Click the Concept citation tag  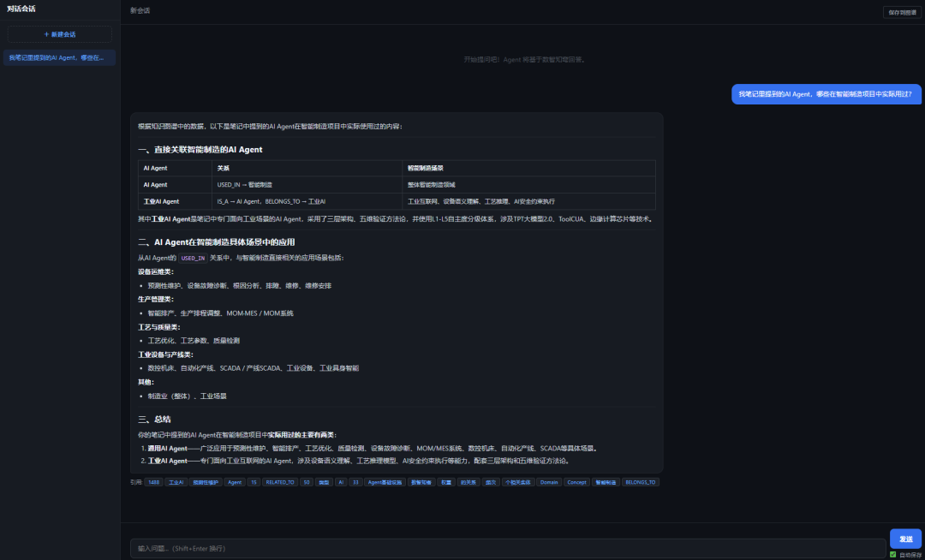coord(576,482)
